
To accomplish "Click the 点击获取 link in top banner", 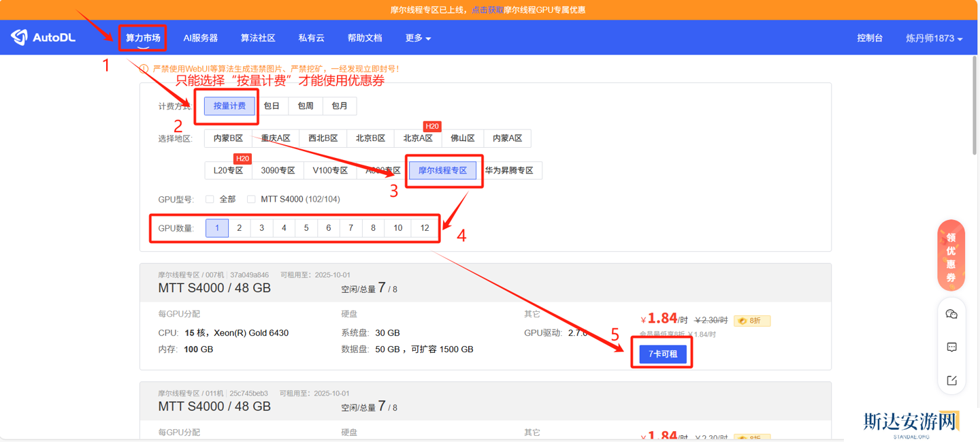I will pos(488,10).
